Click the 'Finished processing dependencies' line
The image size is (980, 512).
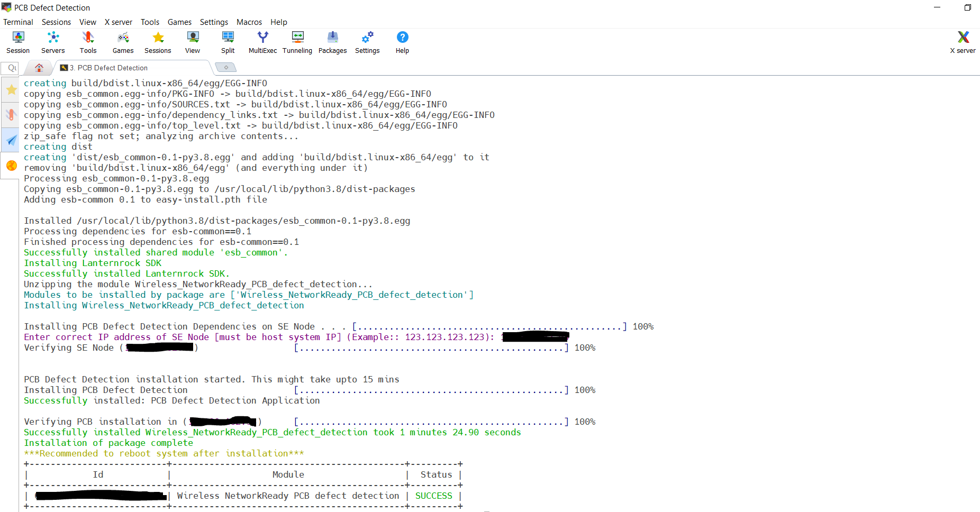pos(161,242)
